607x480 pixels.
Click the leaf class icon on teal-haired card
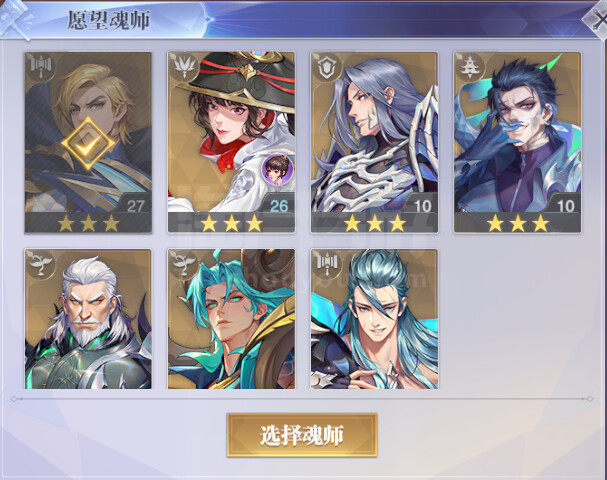tap(184, 263)
